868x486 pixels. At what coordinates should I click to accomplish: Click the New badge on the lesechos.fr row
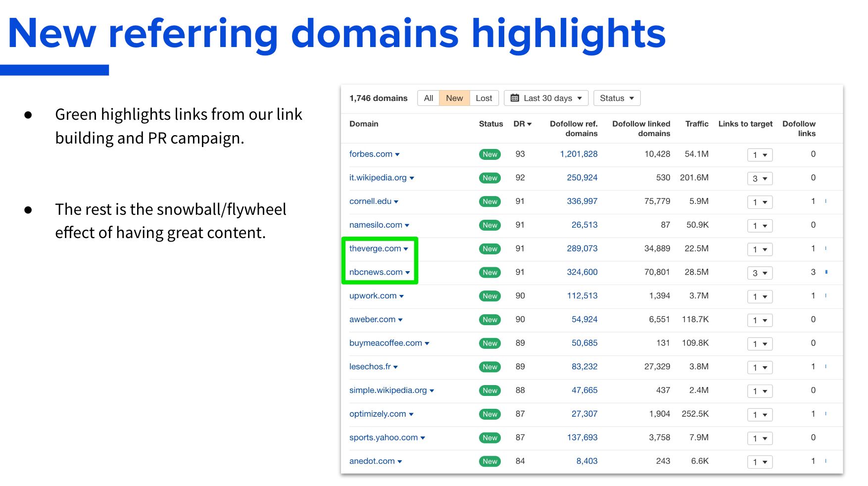489,367
